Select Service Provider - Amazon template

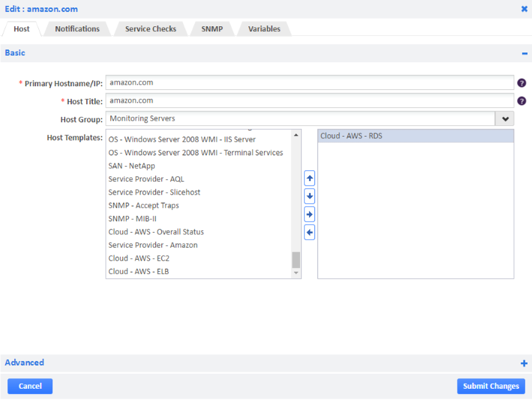point(199,245)
